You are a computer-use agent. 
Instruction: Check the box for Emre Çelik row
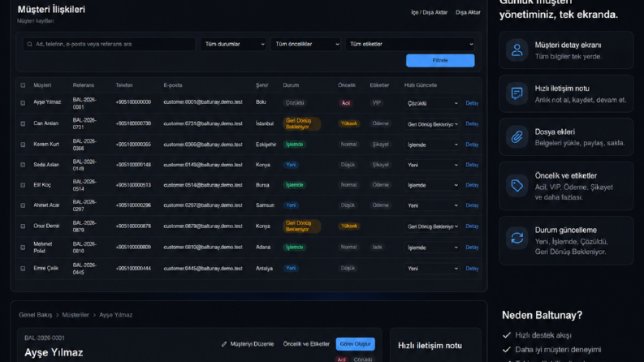click(x=23, y=269)
